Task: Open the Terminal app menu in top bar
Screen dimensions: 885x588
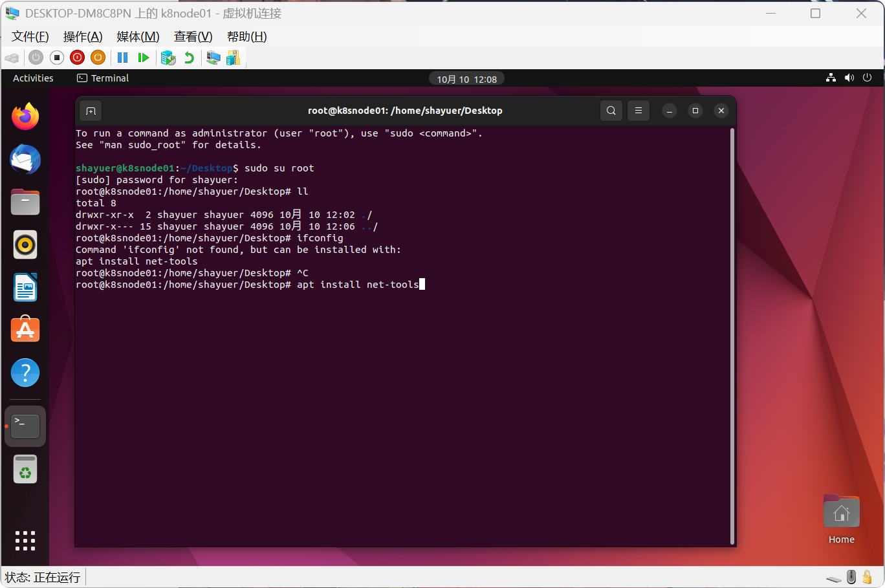Action: (103, 78)
